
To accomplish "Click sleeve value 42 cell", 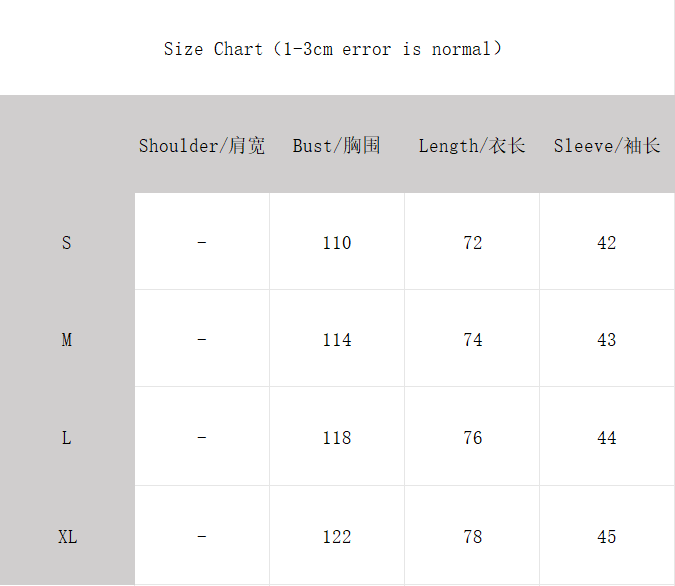I will pyautogui.click(x=607, y=242).
